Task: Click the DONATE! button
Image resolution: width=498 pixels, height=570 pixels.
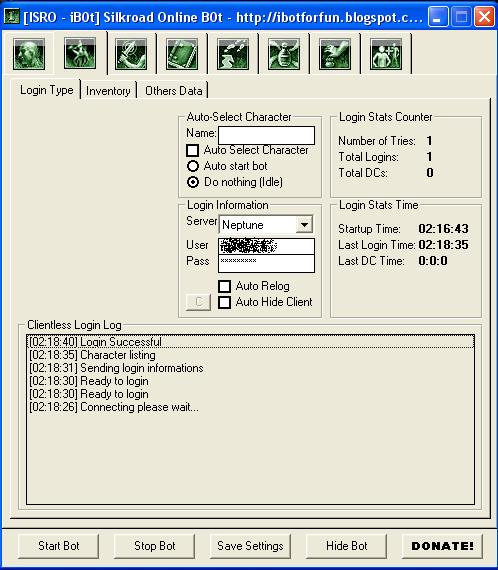Action: point(442,546)
